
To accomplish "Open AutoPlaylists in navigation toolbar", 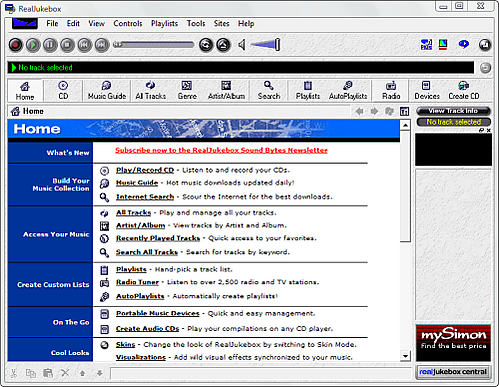I will [348, 91].
